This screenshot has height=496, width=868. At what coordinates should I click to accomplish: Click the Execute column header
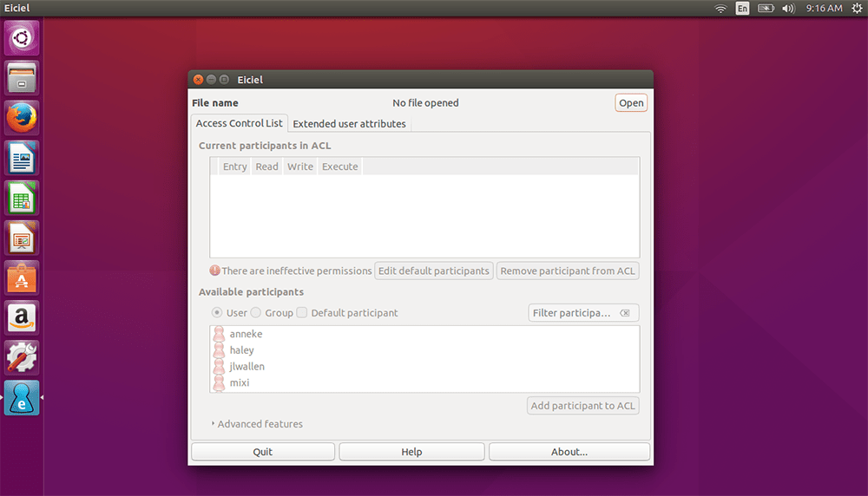point(340,166)
